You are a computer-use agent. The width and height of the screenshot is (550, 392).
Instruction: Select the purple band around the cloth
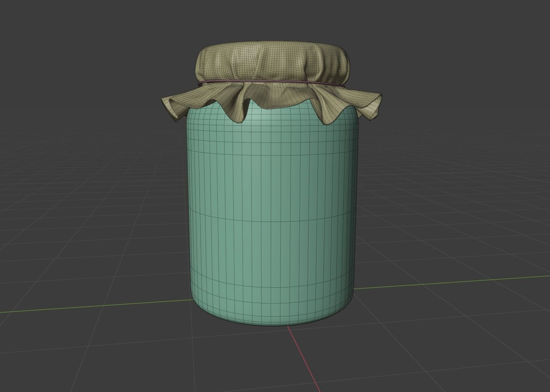pos(272,82)
